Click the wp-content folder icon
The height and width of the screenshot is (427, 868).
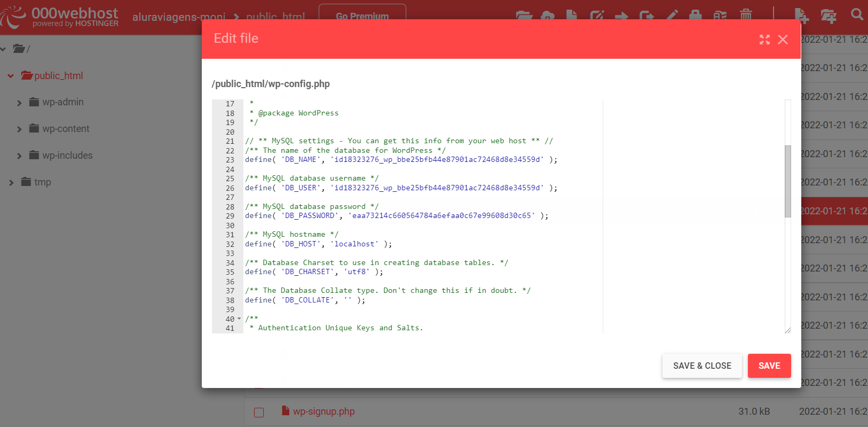tap(34, 128)
